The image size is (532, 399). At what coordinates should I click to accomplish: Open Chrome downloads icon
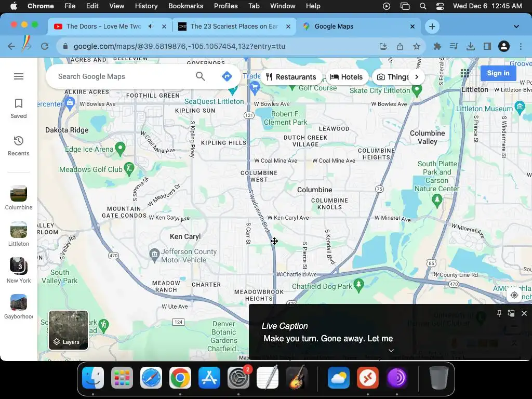[x=471, y=46]
